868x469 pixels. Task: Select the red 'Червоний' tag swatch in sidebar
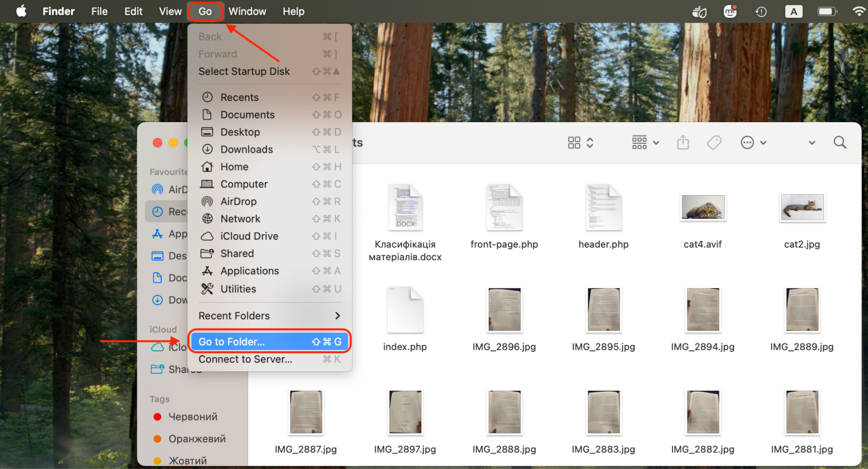(x=158, y=416)
